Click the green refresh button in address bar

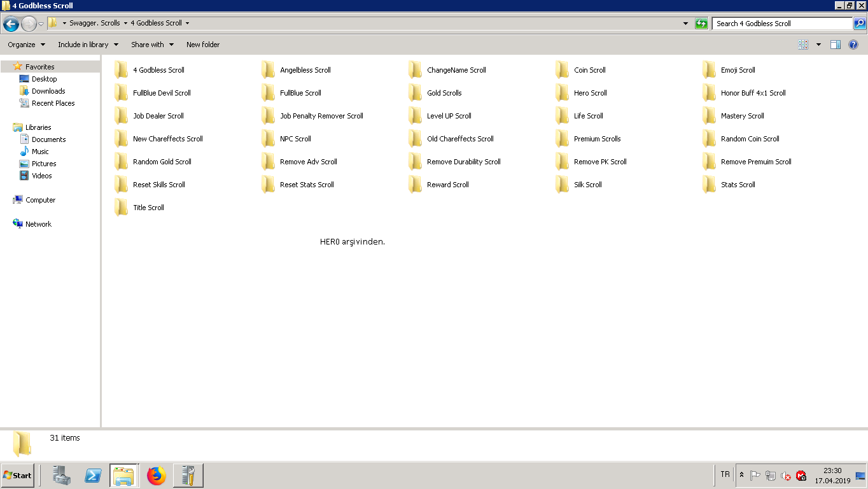coord(701,24)
